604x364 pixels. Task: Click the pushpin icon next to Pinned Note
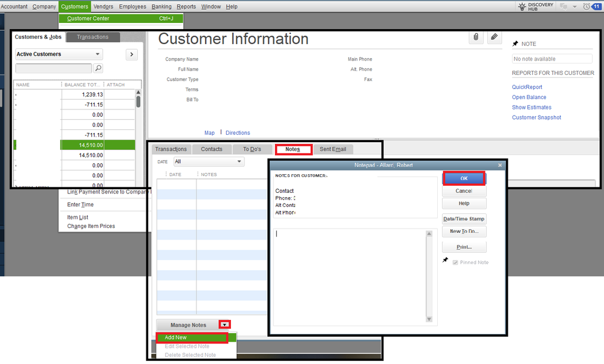point(446,260)
